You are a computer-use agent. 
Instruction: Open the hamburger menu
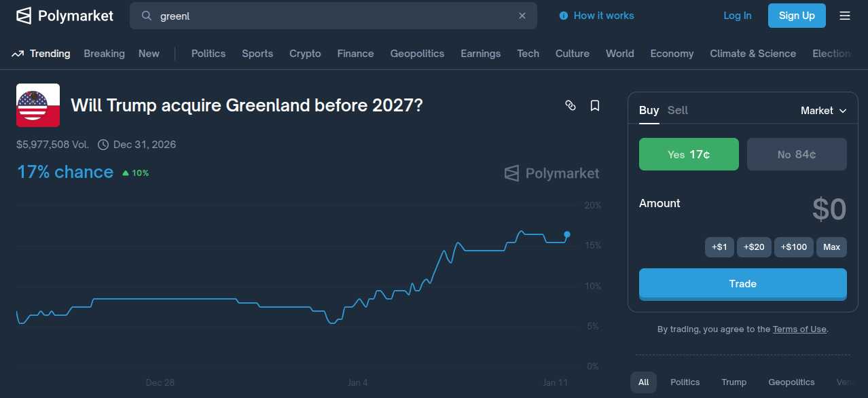845,16
